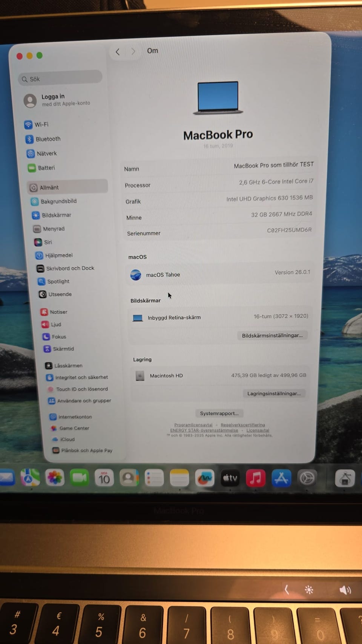Select Allmänt in the sidebar
Viewport: 362px width, 644px height.
tap(68, 187)
